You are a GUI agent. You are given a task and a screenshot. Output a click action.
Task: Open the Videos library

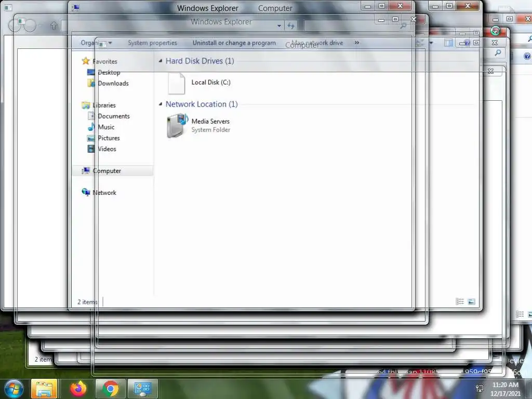[x=102, y=149]
